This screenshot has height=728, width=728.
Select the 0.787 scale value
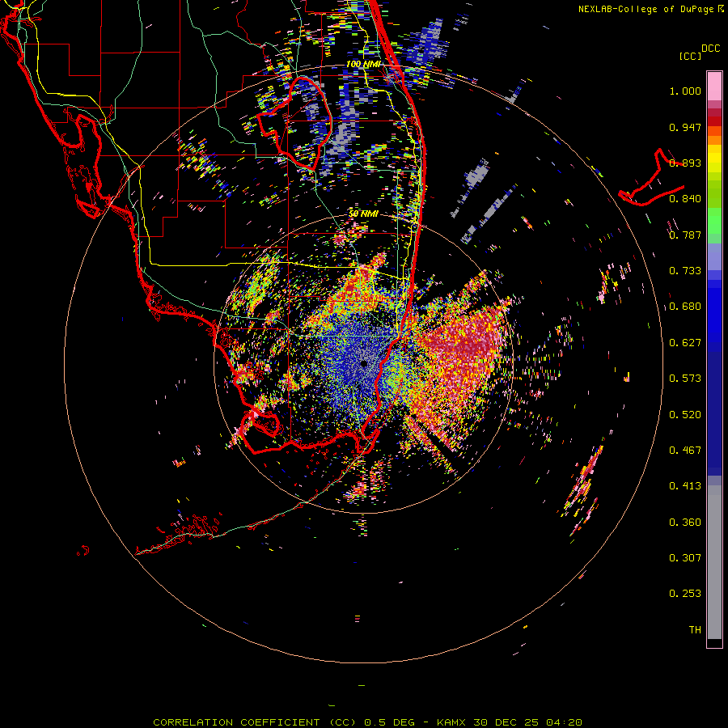pyautogui.click(x=685, y=235)
